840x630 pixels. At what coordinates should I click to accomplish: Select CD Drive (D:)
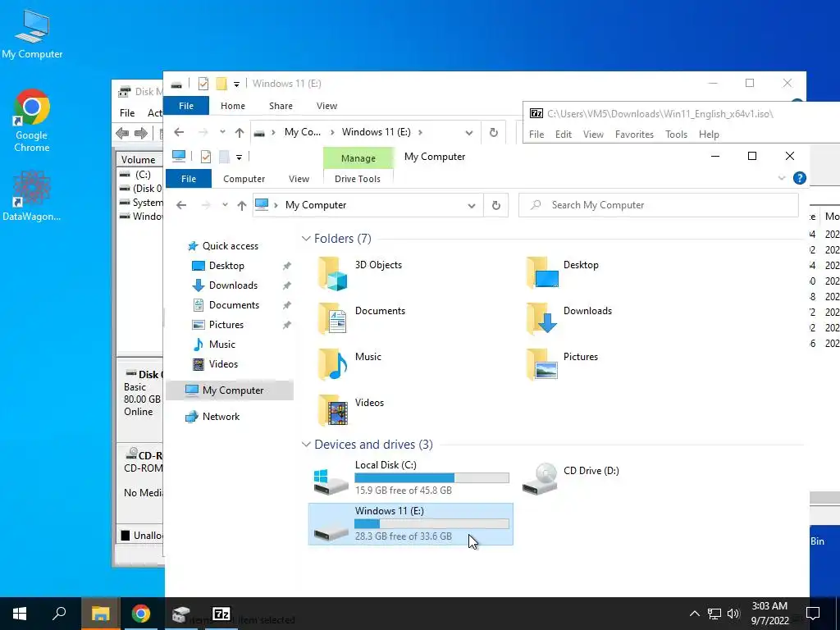[571, 478]
